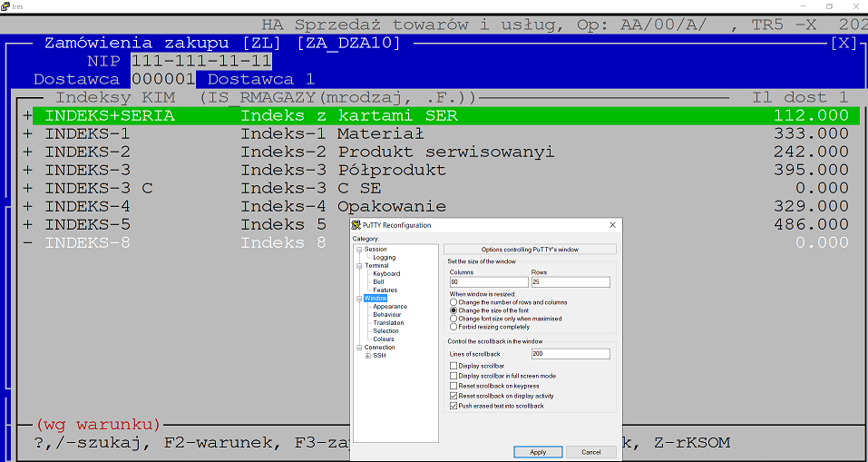This screenshot has width=868, height=462.
Task: Select the Session category label
Action: [x=375, y=250]
